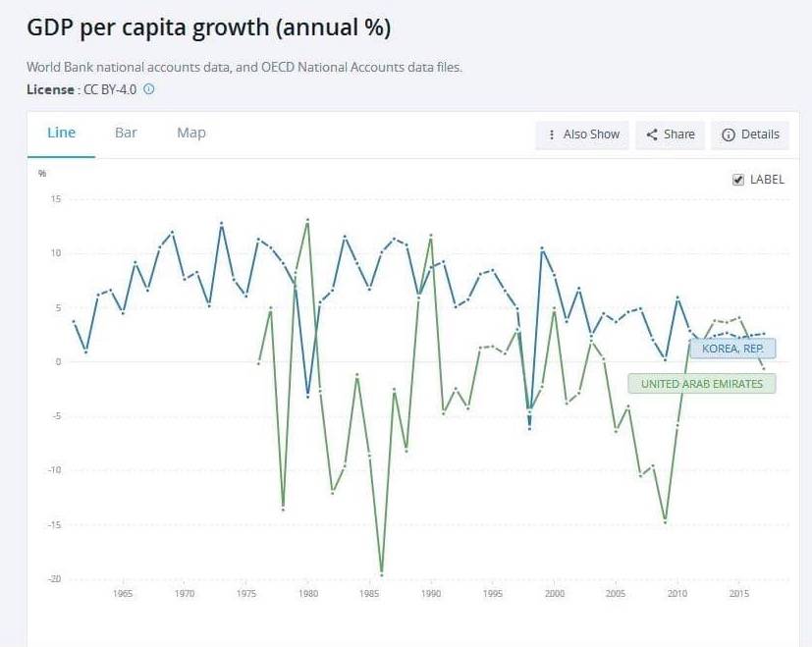This screenshot has width=812, height=647.
Task: Click the 1973 Korea peak data point
Action: (x=222, y=224)
